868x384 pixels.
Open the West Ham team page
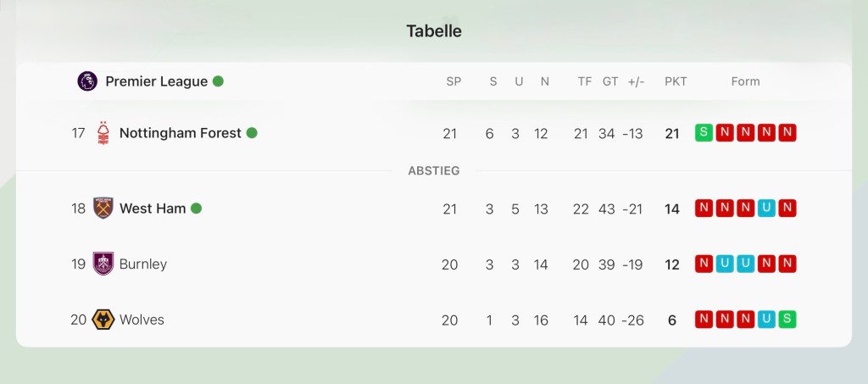[153, 209]
